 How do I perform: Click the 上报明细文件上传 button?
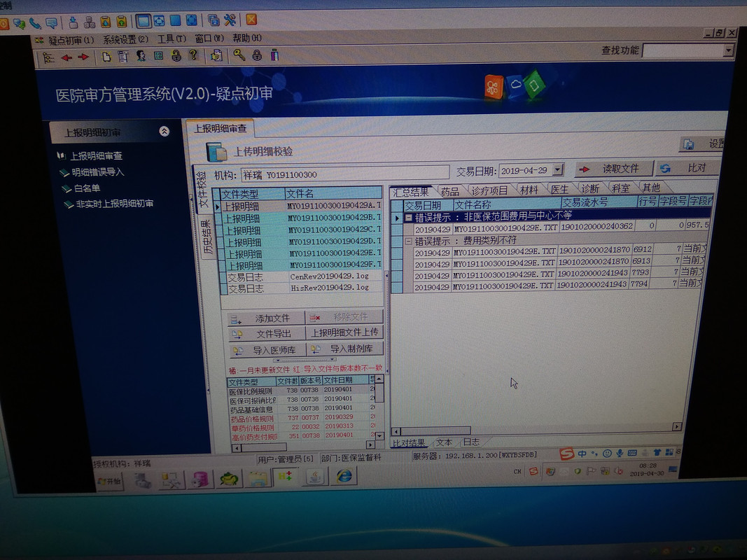pyautogui.click(x=344, y=332)
